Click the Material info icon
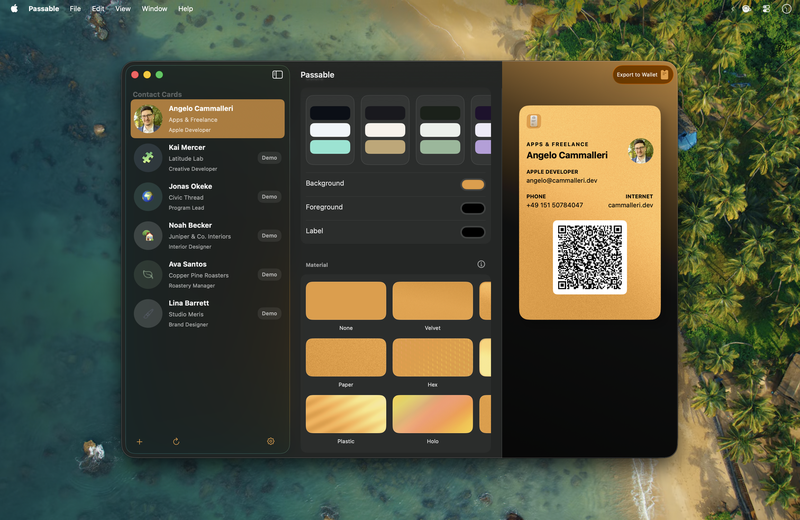This screenshot has width=800, height=520. (x=481, y=264)
